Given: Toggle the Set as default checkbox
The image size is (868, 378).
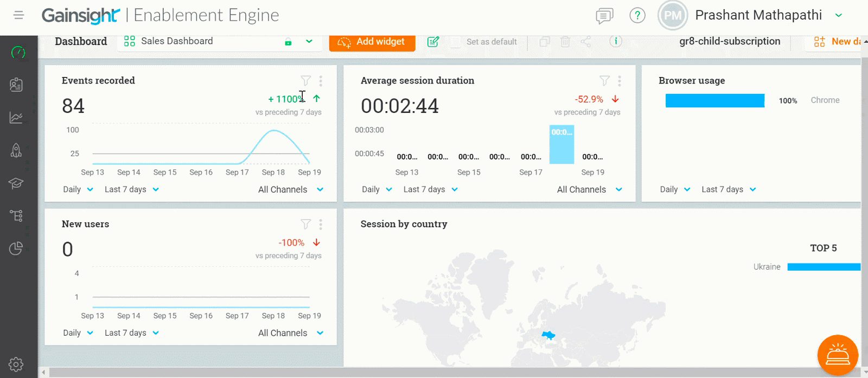Looking at the screenshot, I should tap(456, 42).
